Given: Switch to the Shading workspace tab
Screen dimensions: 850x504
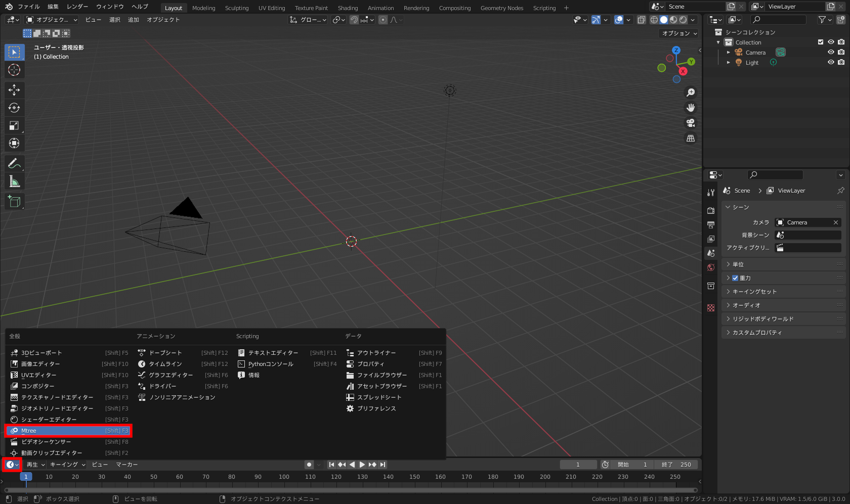Looking at the screenshot, I should tap(348, 8).
